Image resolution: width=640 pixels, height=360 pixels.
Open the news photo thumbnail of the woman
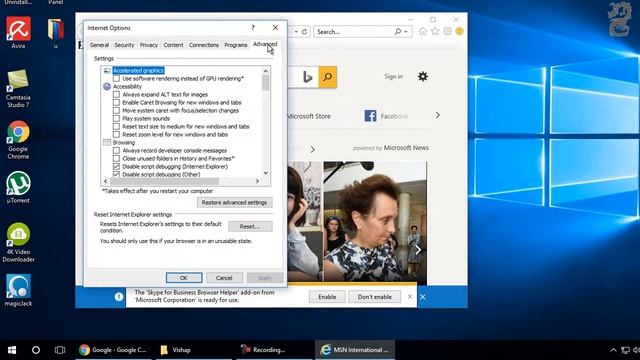(x=375, y=221)
